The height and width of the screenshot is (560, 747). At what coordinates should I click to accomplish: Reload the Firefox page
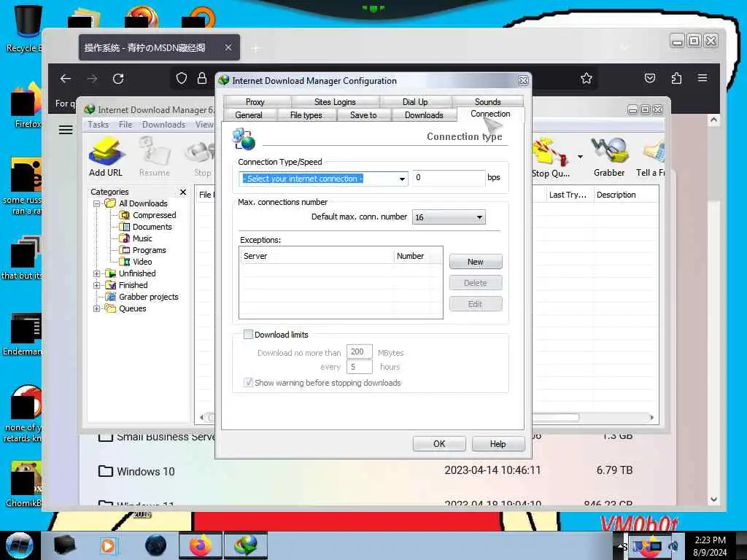point(118,79)
